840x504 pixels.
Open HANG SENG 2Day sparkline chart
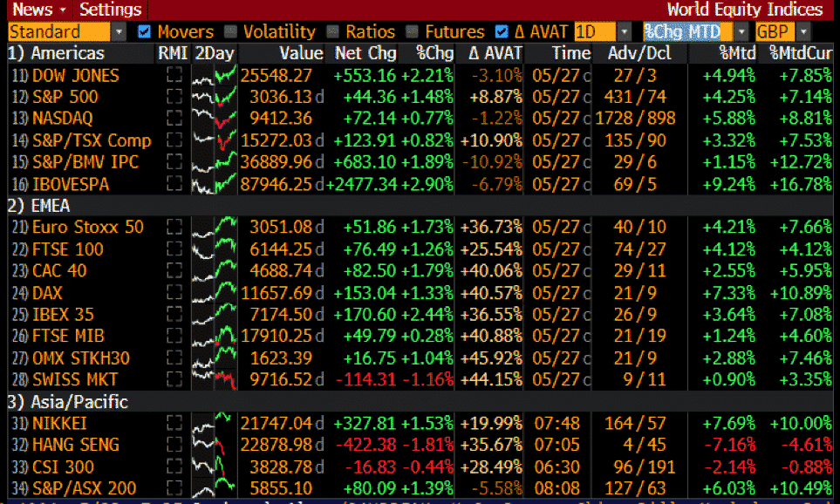[215, 445]
